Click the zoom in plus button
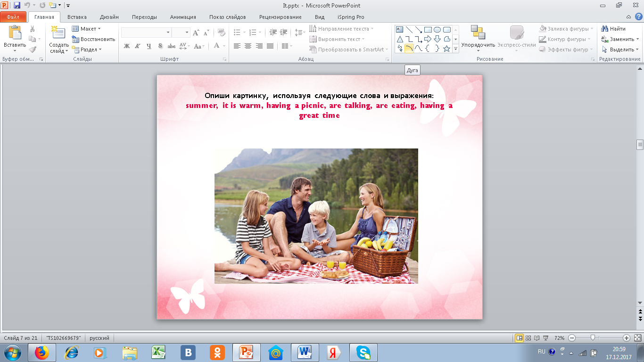Screen dimensions: 644x362 click(x=627, y=338)
